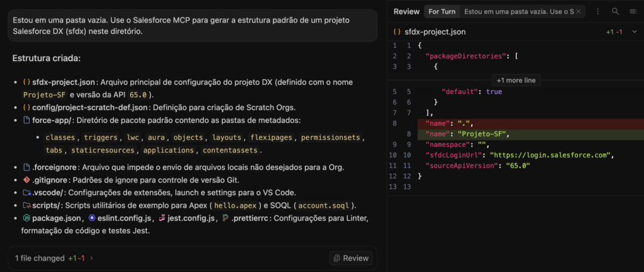The height and width of the screenshot is (272, 644).
Task: Click the Jest icon before jest.config.js
Action: (x=162, y=218)
